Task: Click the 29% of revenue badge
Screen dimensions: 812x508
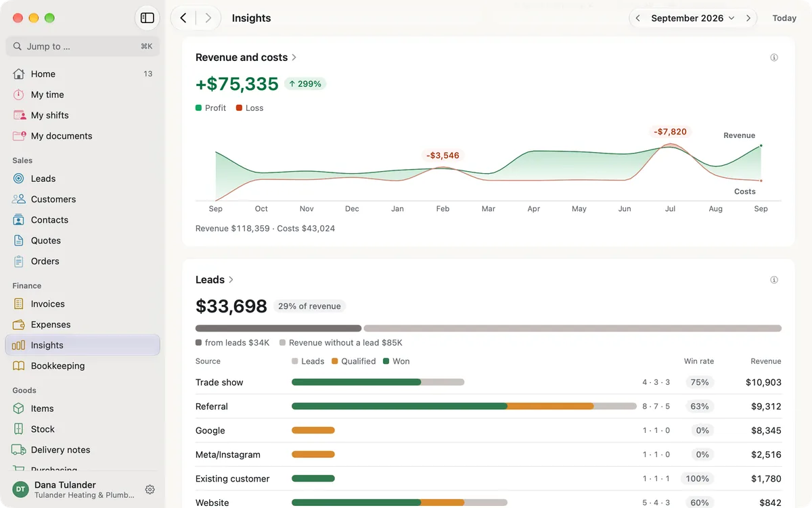Action: tap(309, 306)
